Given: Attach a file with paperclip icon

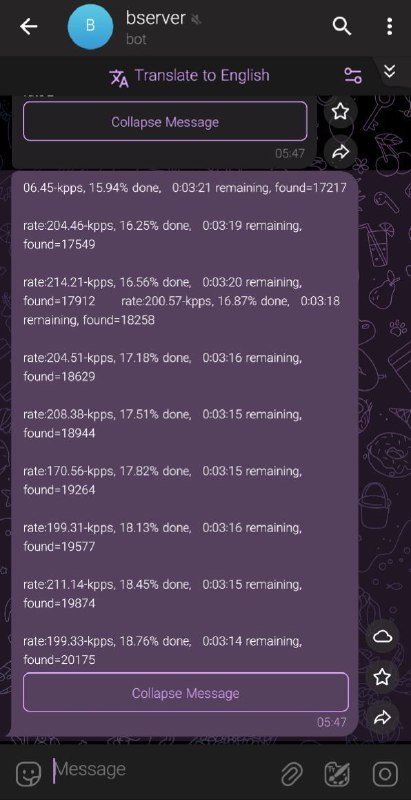Looking at the screenshot, I should click(x=292, y=774).
